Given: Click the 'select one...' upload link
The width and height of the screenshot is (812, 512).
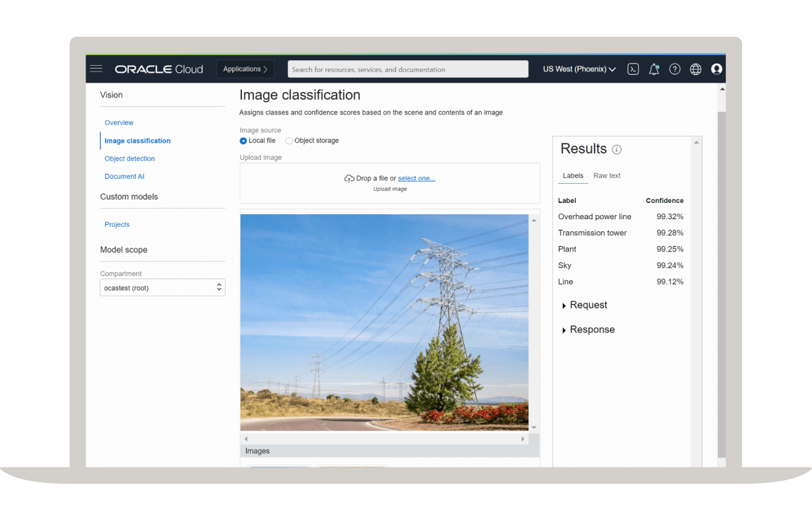Looking at the screenshot, I should [x=417, y=179].
